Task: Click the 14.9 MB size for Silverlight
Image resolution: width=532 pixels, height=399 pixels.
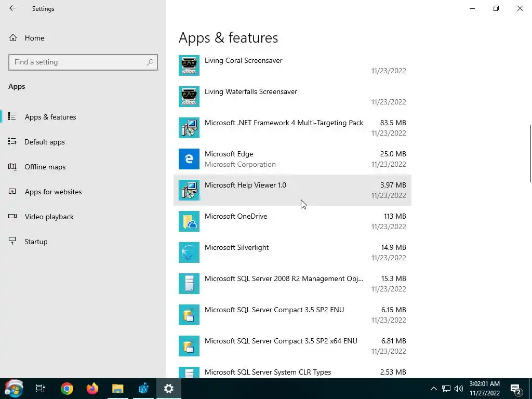Action: [394, 248]
